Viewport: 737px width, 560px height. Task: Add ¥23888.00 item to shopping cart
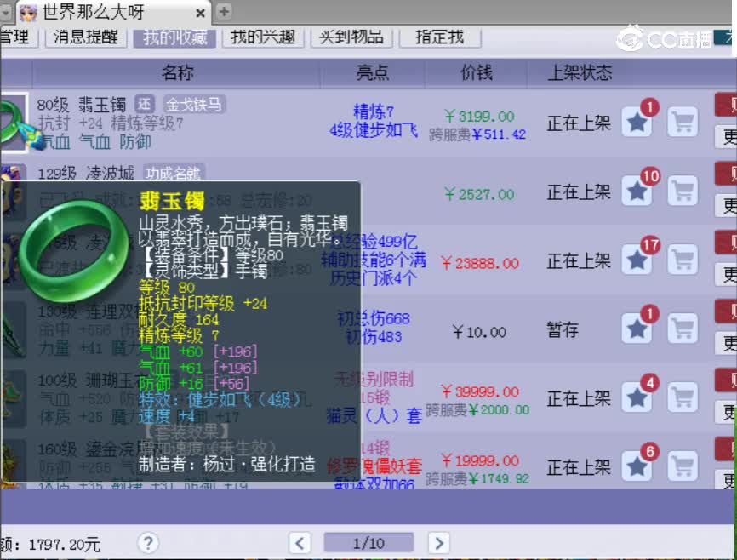click(x=683, y=260)
